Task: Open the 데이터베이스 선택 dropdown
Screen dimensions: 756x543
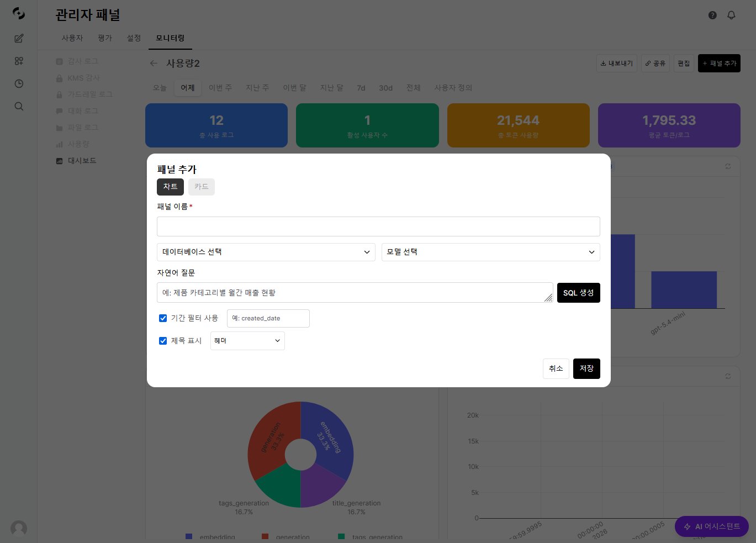Action: click(x=266, y=252)
